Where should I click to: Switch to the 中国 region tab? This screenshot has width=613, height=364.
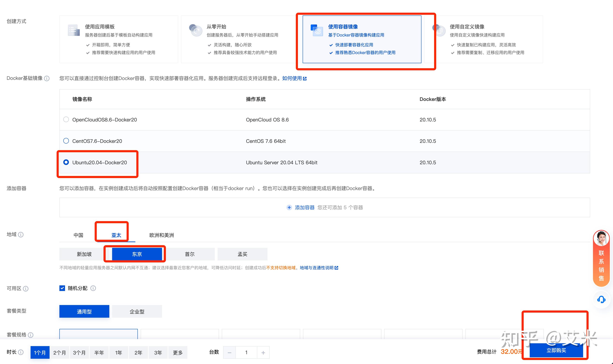(78, 235)
